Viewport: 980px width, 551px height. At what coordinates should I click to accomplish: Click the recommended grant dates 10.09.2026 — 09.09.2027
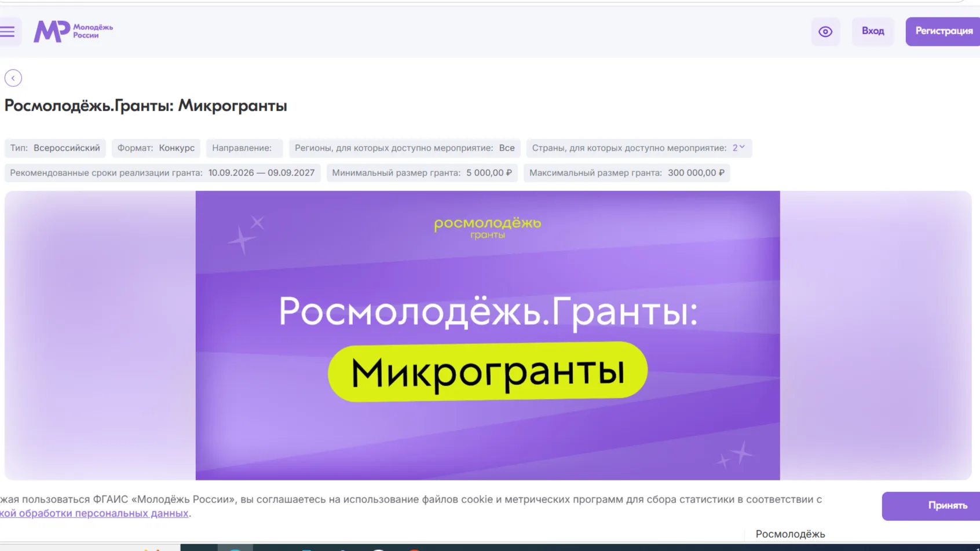[x=163, y=173]
